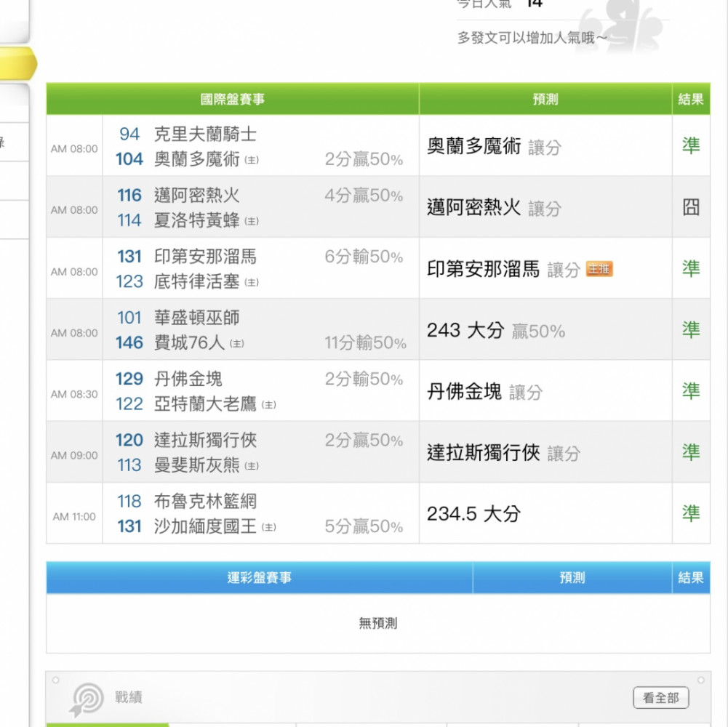Image resolution: width=728 pixels, height=727 pixels.
Task: Click the 丹佛金塊 讓分 prediction
Action: point(484,392)
